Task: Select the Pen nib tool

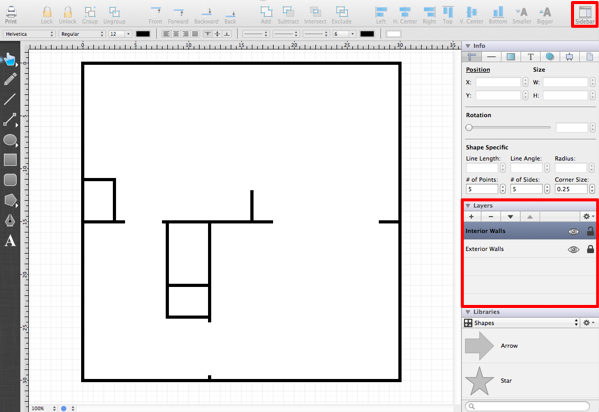Action: tap(10, 221)
